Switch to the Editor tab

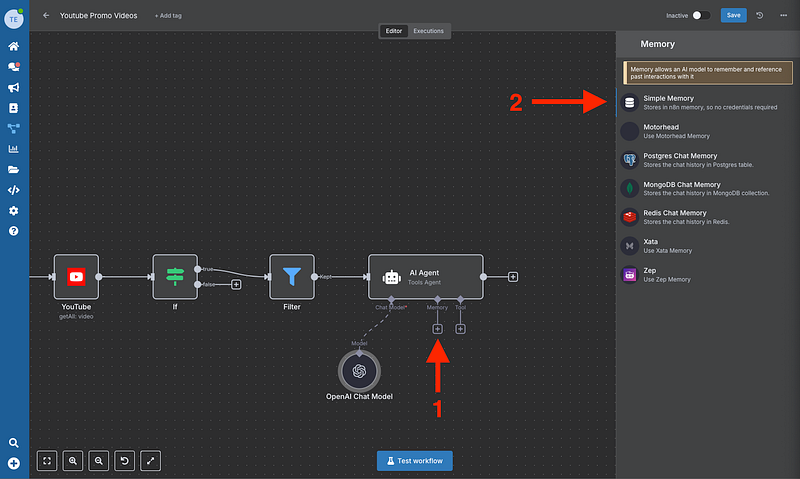(394, 31)
